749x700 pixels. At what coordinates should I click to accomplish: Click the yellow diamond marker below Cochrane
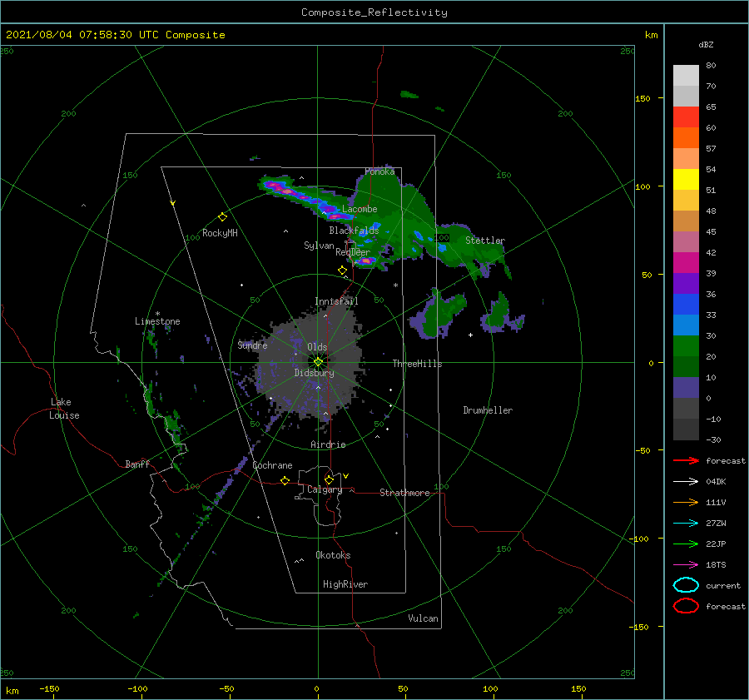[285, 480]
